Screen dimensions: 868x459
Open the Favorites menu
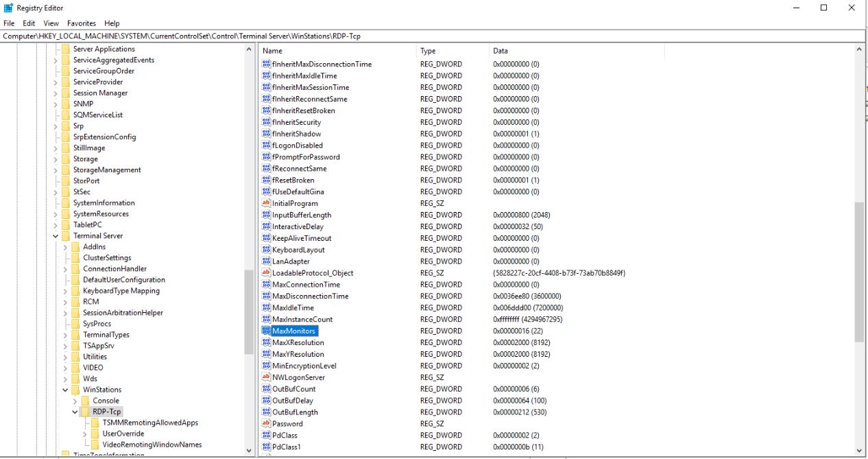point(82,23)
